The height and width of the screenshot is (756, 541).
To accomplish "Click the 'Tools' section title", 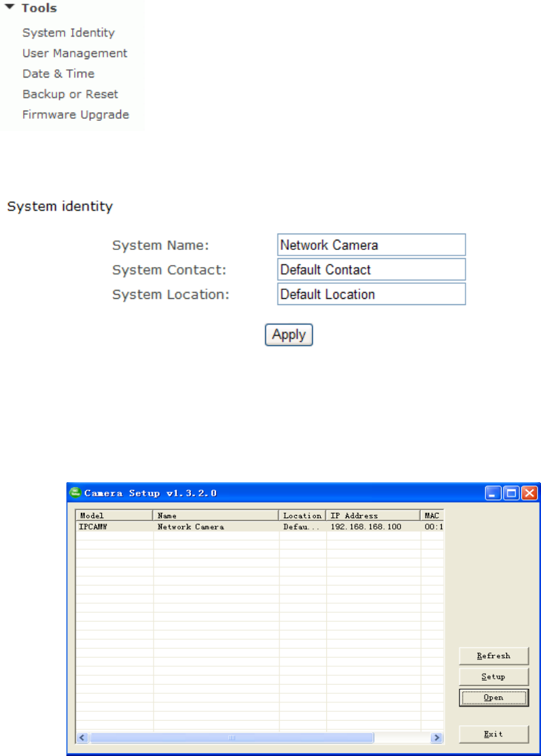I will [39, 8].
